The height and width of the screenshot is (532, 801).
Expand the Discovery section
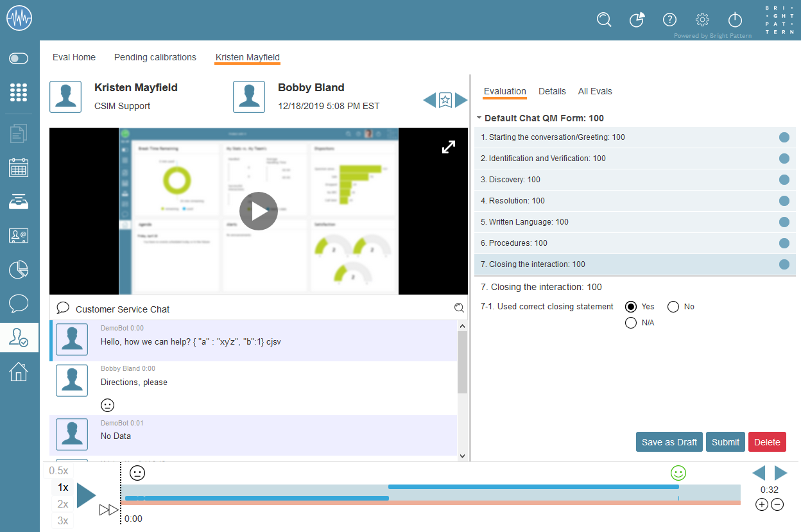[635, 180]
